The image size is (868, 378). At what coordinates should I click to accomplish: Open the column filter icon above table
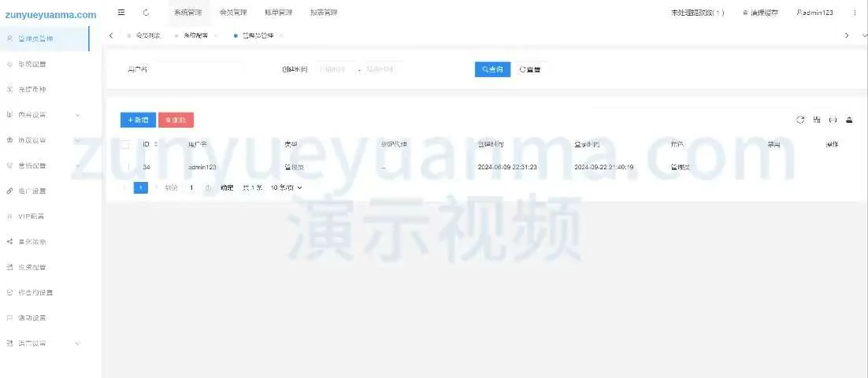[817, 120]
